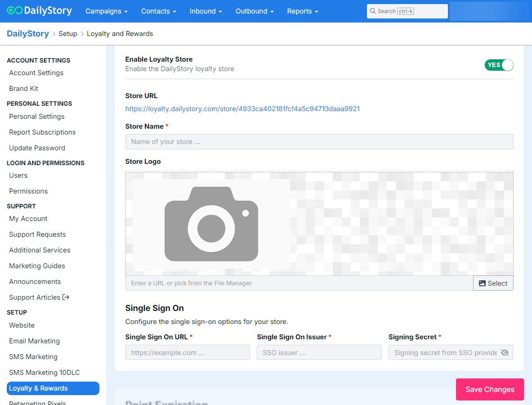Image resolution: width=532 pixels, height=405 pixels.
Task: Focus the Single Sign On URL field
Action: pyautogui.click(x=188, y=352)
